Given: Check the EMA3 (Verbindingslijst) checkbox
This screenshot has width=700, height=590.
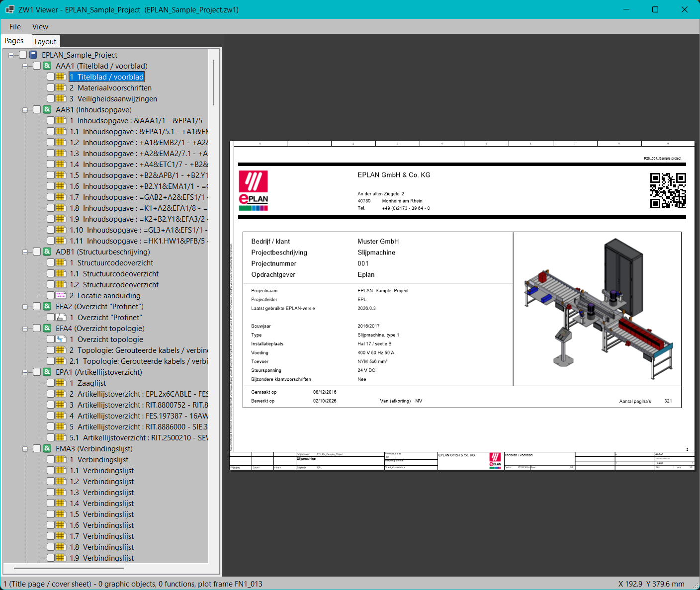Looking at the screenshot, I should pos(37,449).
